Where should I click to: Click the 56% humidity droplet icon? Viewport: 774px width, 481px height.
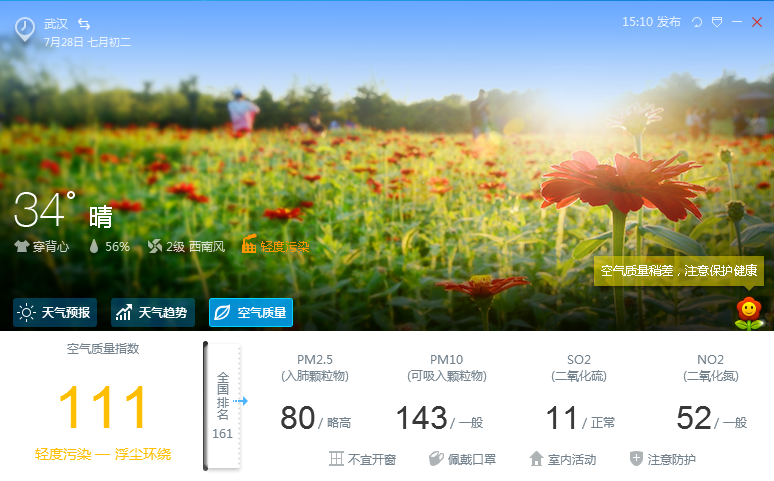tap(94, 246)
